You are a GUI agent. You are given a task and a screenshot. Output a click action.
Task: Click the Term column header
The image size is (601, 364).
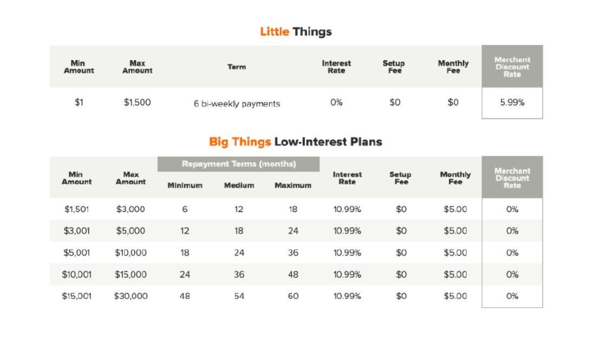click(237, 67)
